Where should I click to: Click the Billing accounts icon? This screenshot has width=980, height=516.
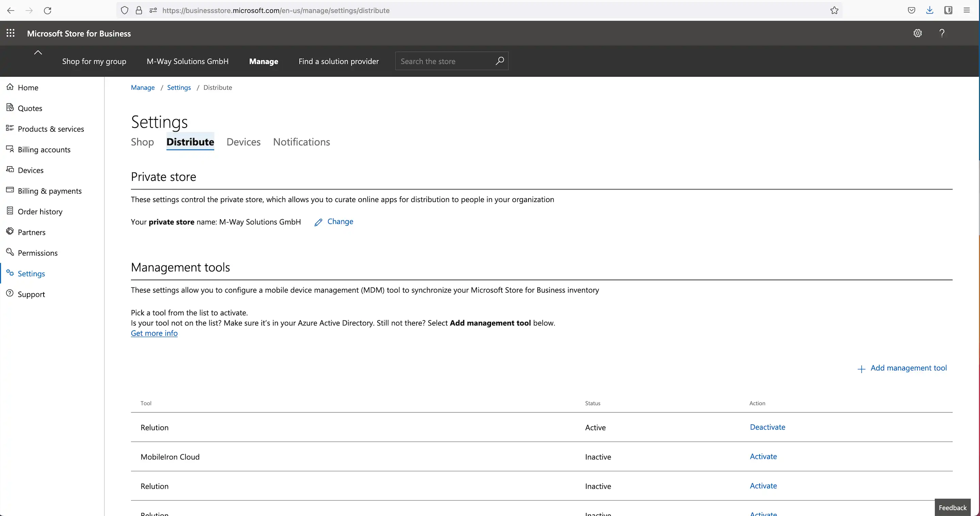tap(10, 149)
